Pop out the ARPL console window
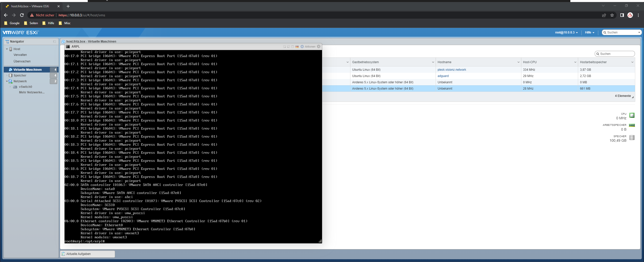This screenshot has width=644, height=262. point(285,47)
